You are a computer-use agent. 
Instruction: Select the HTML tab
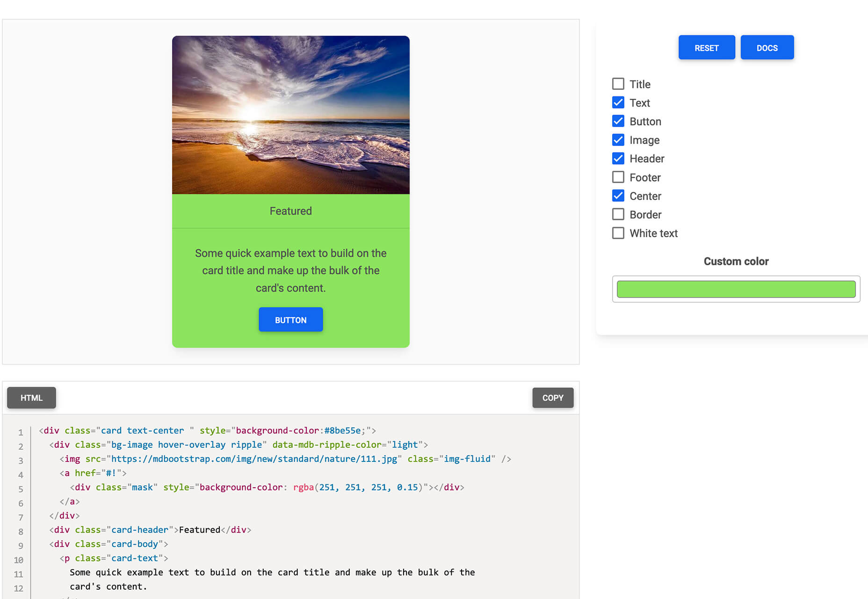(x=31, y=398)
